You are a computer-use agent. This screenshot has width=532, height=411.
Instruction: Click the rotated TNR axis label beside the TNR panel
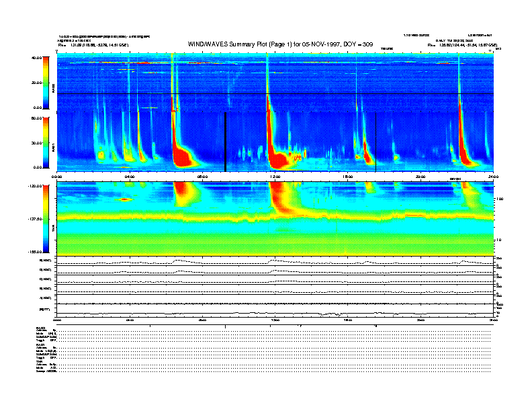[53, 229]
